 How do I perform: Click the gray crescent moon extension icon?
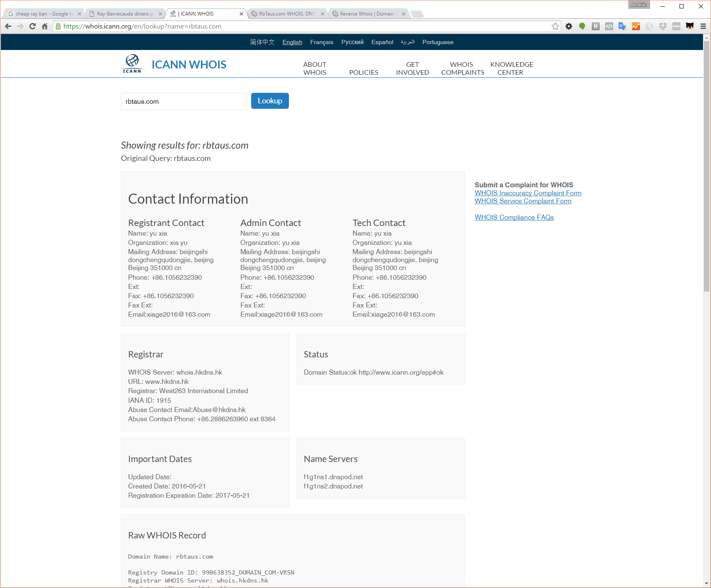pyautogui.click(x=649, y=26)
